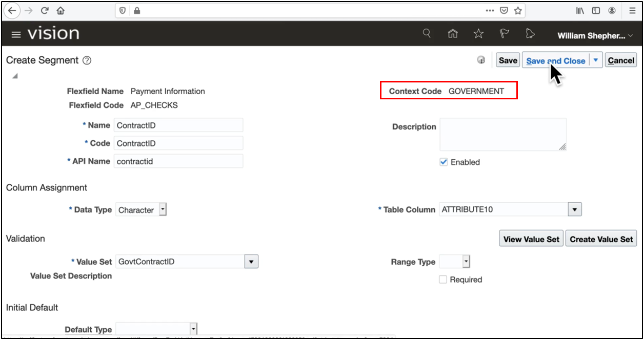The image size is (644, 340).
Task: Click into the Description text area
Action: click(502, 134)
